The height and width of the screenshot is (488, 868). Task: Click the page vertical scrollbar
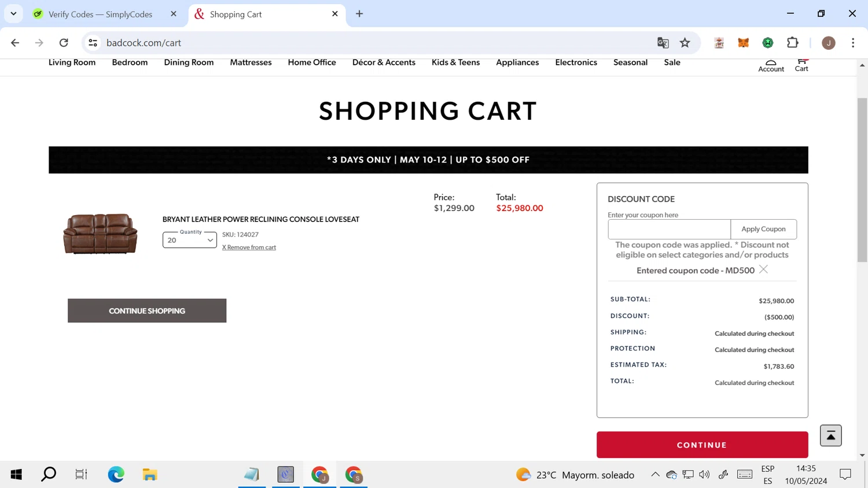[x=862, y=179]
